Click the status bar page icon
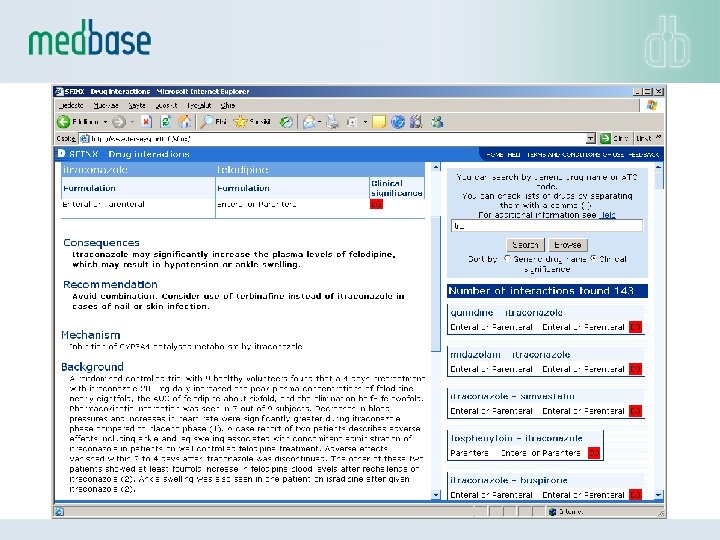 tap(59, 512)
